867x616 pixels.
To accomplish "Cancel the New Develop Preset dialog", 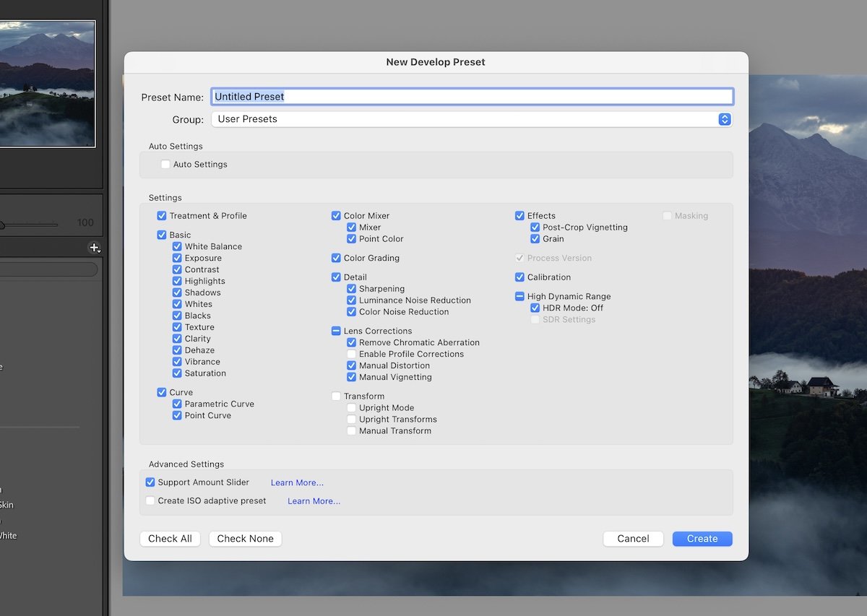I will (x=633, y=538).
